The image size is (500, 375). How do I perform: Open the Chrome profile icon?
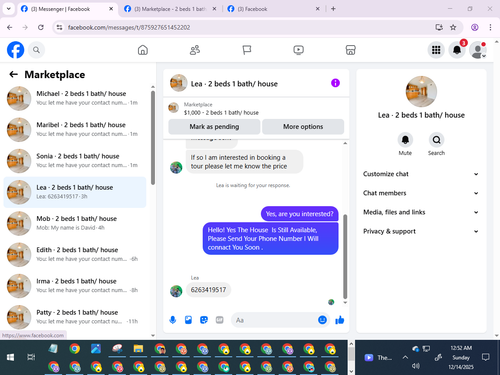pyautogui.click(x=475, y=27)
